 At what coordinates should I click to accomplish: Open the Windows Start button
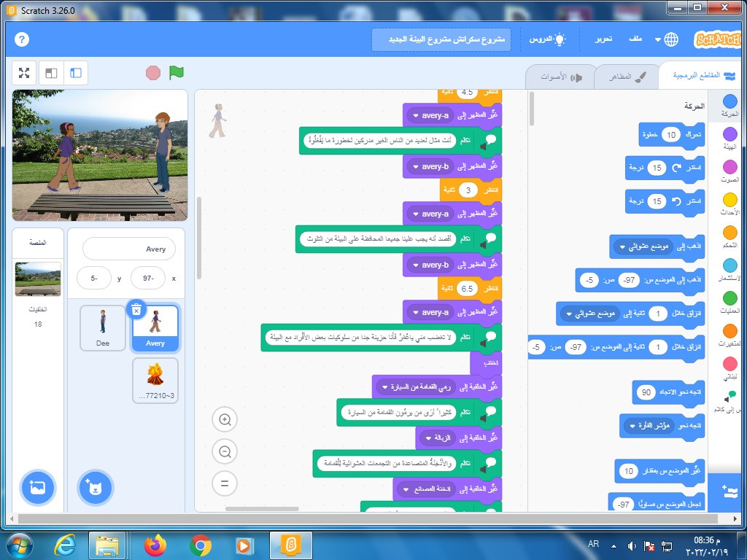pos(20,545)
